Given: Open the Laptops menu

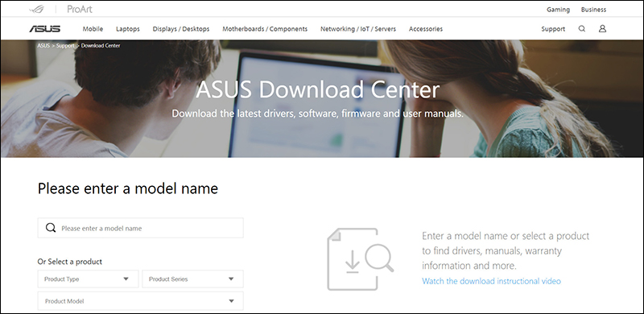Looking at the screenshot, I should point(128,29).
